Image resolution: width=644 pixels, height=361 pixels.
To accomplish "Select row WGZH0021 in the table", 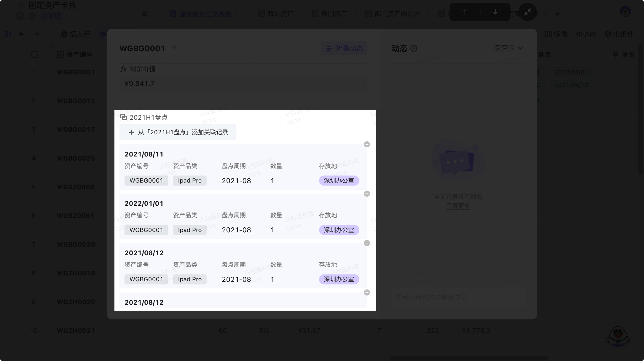I will click(76, 330).
